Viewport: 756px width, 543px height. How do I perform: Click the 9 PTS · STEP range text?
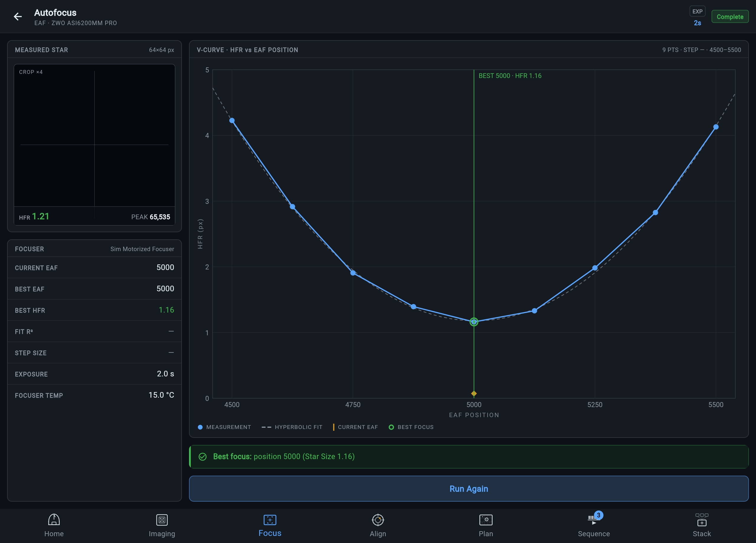[x=702, y=50]
